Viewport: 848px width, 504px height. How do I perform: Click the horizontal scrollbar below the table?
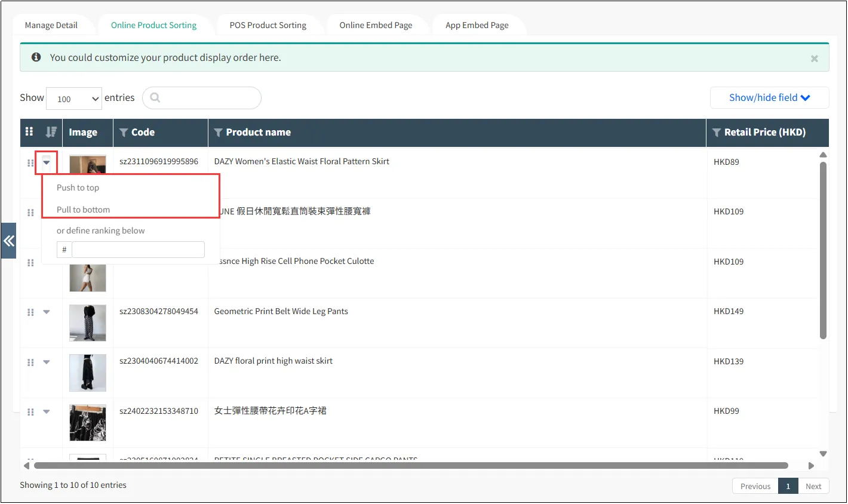click(x=411, y=465)
